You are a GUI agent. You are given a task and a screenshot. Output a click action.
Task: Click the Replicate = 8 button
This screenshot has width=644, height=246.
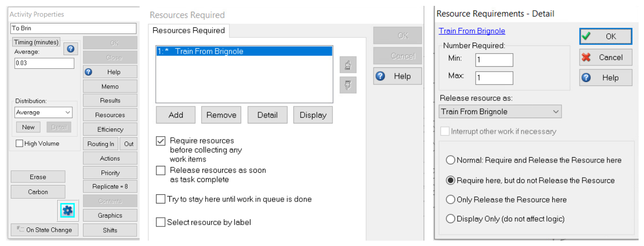[110, 186]
